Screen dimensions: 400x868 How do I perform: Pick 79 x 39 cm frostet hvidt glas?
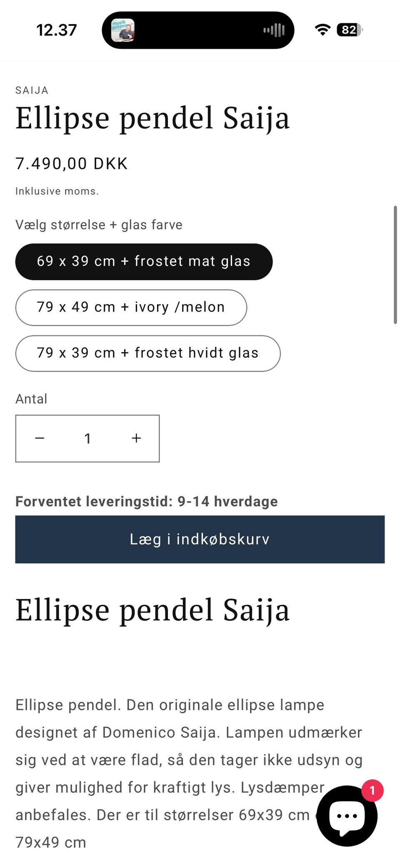pos(147,353)
